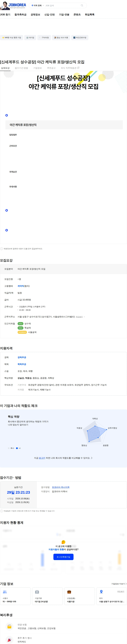Screen dimensions: 127x644
Task: Open the 콘텐츠 menu
Action: pos(77,15)
